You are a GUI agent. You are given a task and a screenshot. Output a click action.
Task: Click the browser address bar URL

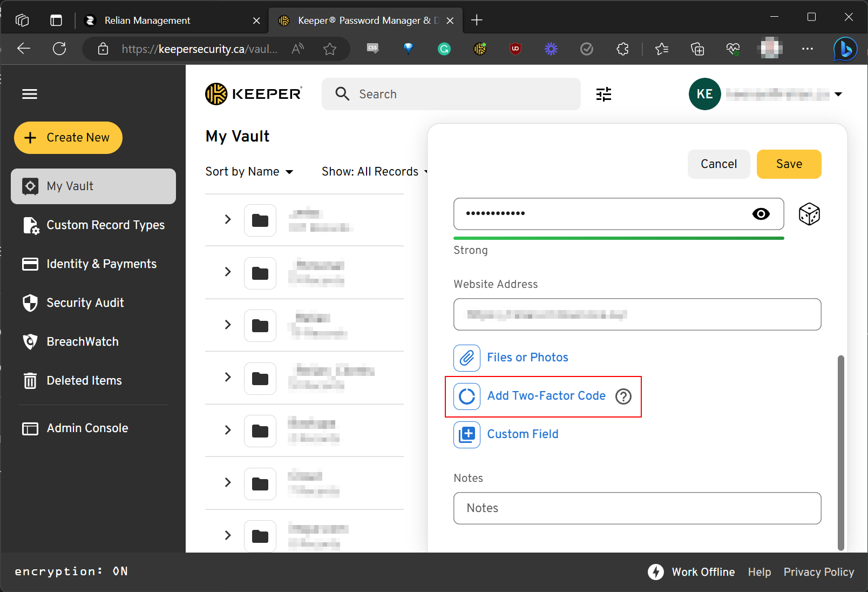click(x=200, y=49)
